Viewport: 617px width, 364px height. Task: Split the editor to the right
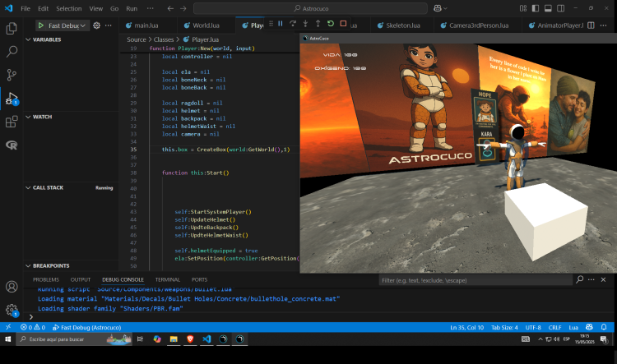click(x=592, y=25)
